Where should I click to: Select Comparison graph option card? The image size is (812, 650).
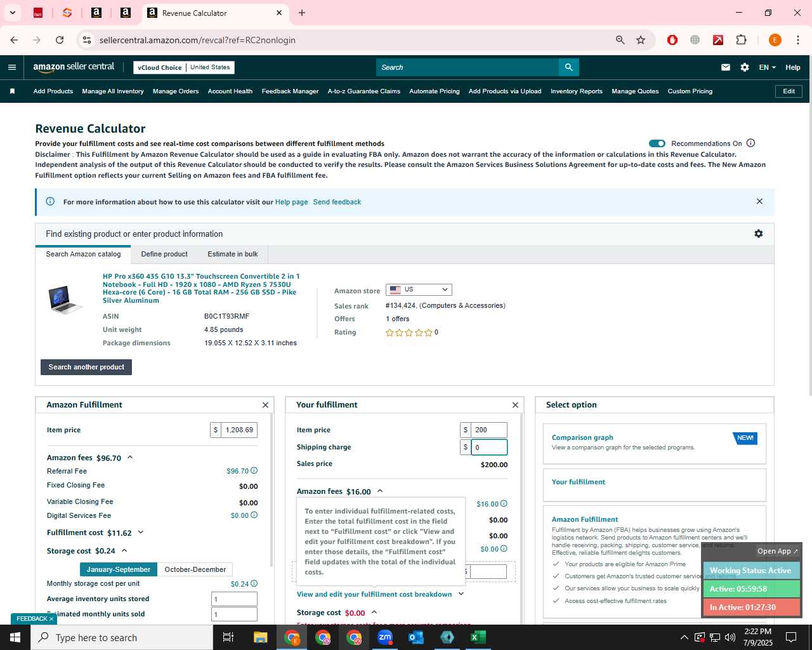655,443
